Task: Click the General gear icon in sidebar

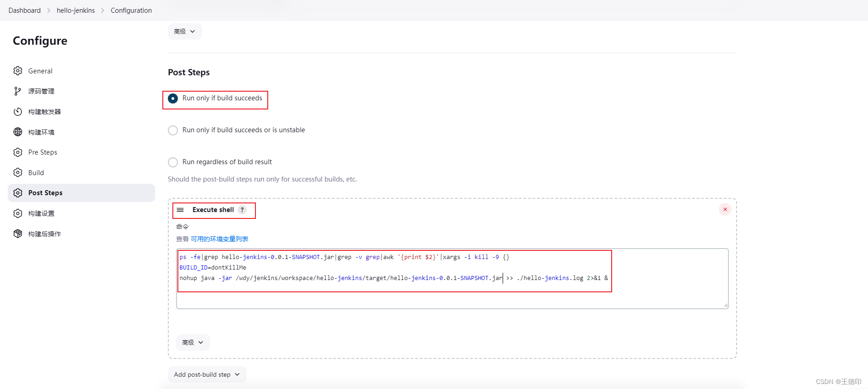Action: coord(18,71)
